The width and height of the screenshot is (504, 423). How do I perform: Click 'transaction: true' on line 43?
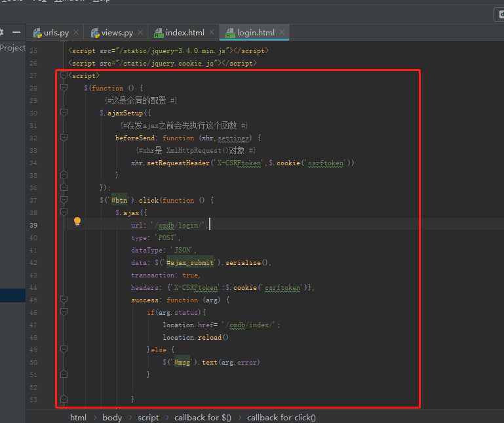pos(165,275)
